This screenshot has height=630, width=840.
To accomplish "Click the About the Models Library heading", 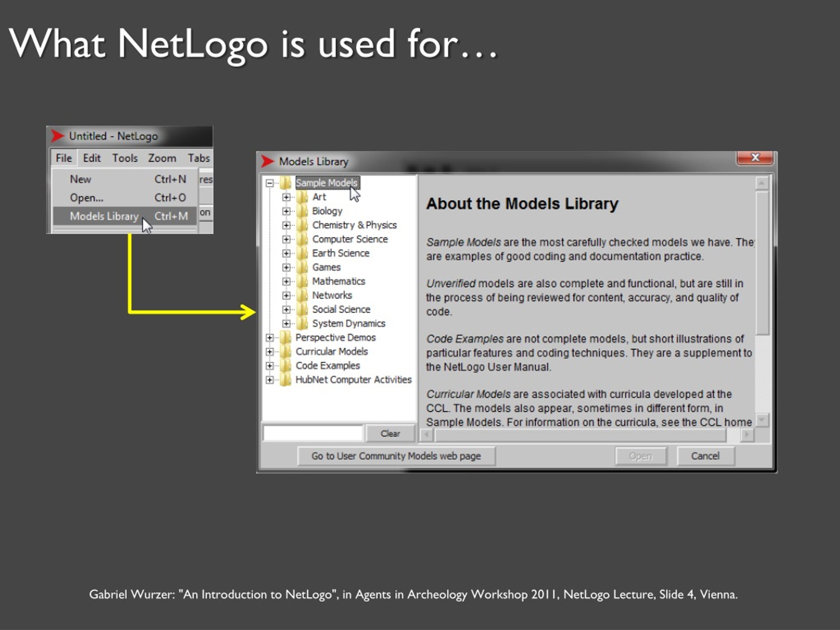I will coord(522,203).
